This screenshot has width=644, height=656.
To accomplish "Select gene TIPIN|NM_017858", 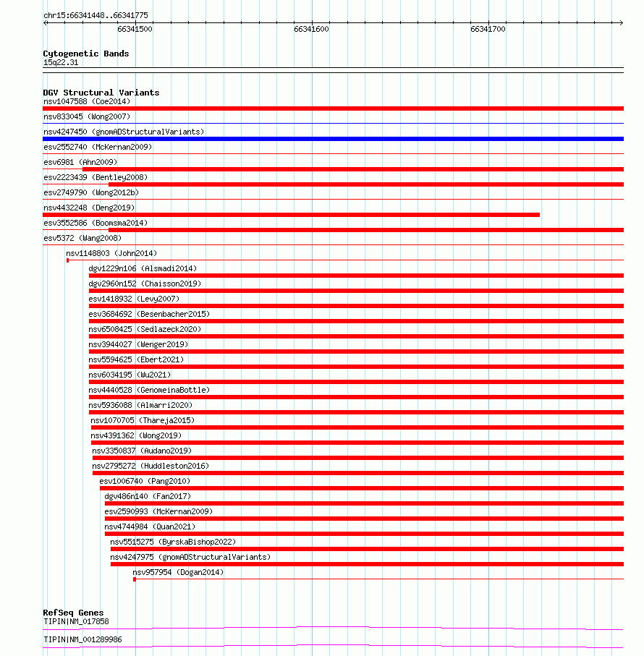I will [x=76, y=622].
